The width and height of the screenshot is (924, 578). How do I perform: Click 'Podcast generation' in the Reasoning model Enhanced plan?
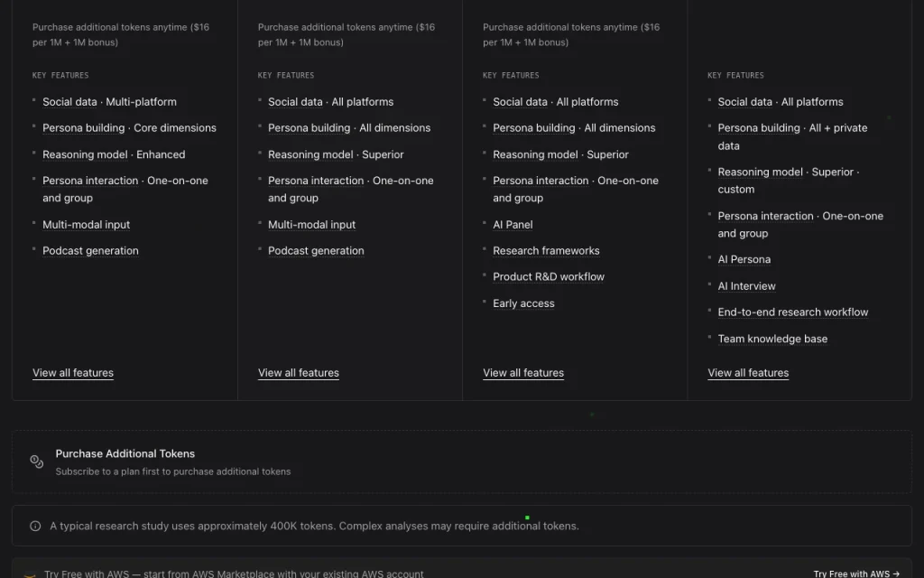click(x=90, y=251)
